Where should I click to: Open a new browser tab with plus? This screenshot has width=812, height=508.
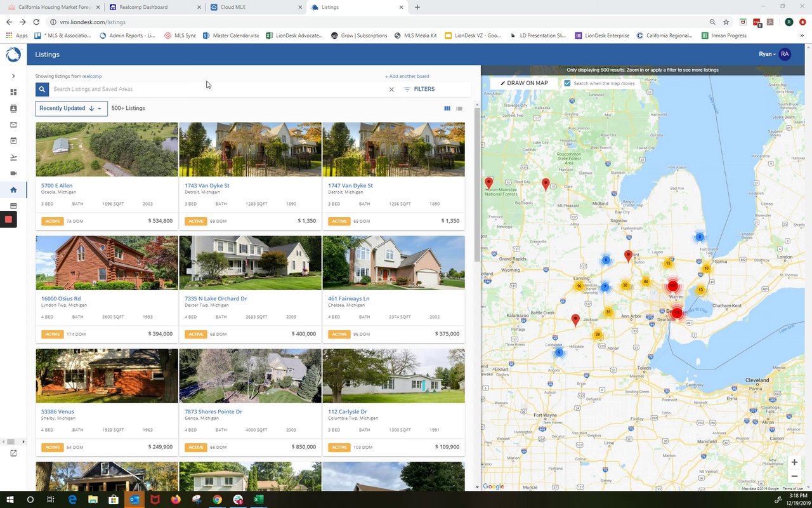417,7
